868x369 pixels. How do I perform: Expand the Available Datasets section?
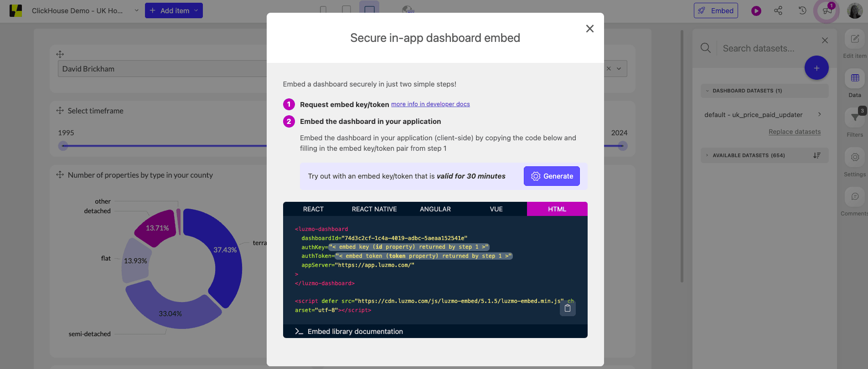pyautogui.click(x=708, y=155)
